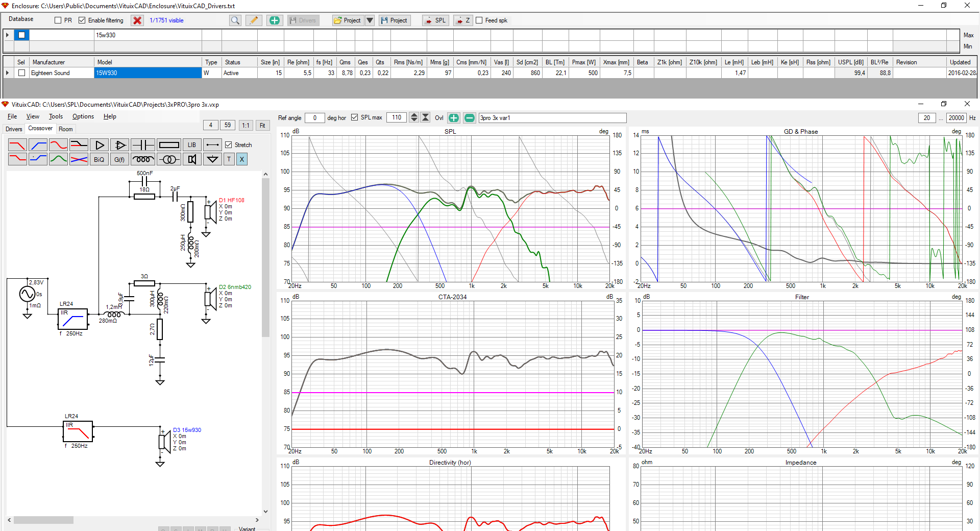Screen dimensions: 980x531
Task: Insert a loudspeaker driver symbol
Action: click(x=192, y=159)
